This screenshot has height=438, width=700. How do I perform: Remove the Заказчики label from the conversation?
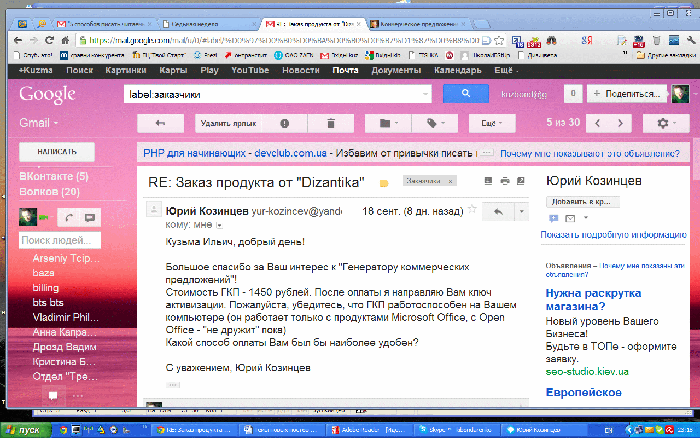[450, 181]
